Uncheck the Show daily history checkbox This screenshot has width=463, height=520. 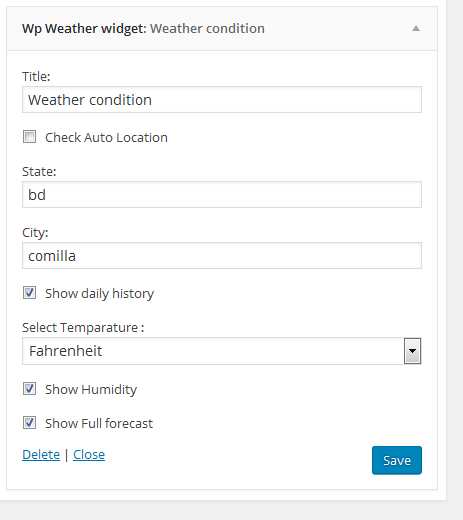pyautogui.click(x=29, y=293)
